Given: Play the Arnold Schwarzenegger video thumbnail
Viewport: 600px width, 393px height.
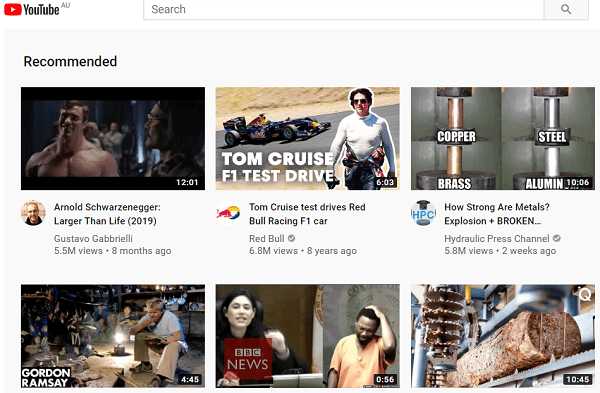Looking at the screenshot, I should pos(113,139).
